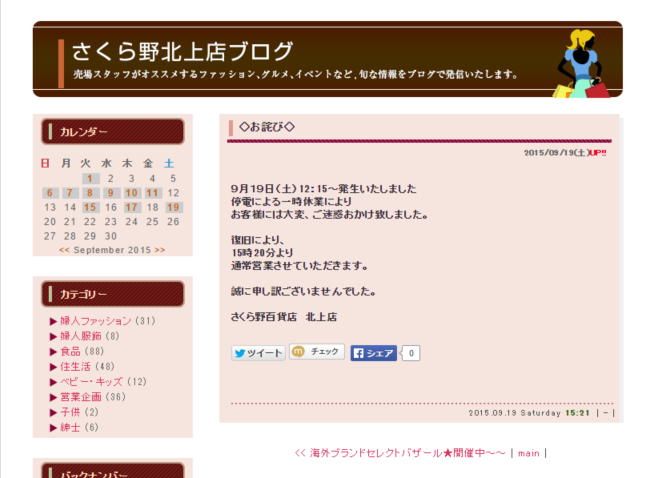Open calendar date 19

pyautogui.click(x=173, y=207)
